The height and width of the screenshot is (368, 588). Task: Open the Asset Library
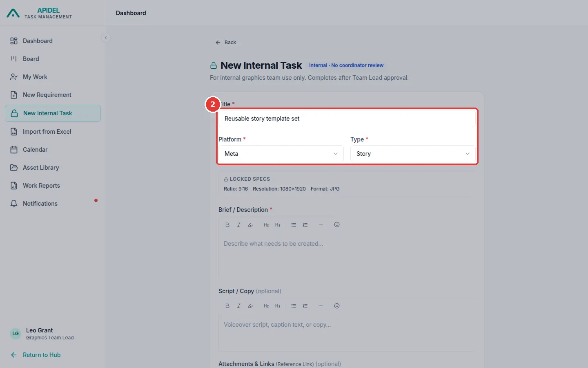[53, 168]
